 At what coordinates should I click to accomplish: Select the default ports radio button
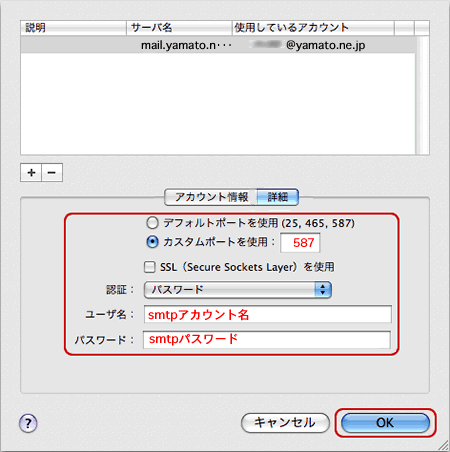click(x=152, y=223)
